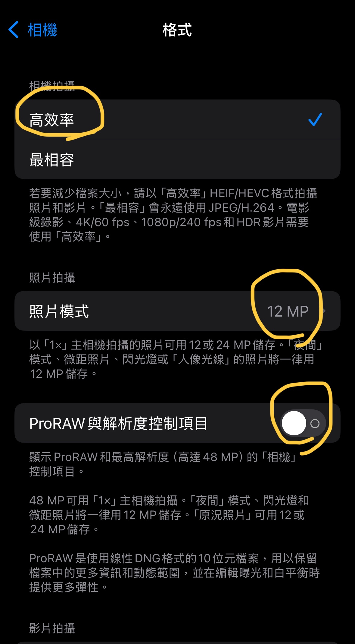Tap the blue back chevron icon
The image size is (355, 644).
point(14,30)
